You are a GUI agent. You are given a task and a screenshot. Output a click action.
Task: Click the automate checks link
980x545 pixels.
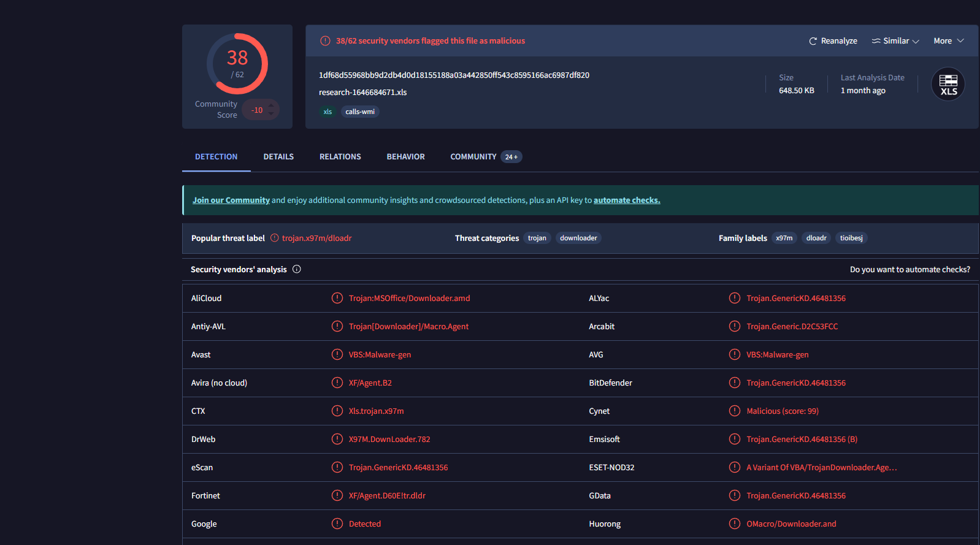[626, 200]
